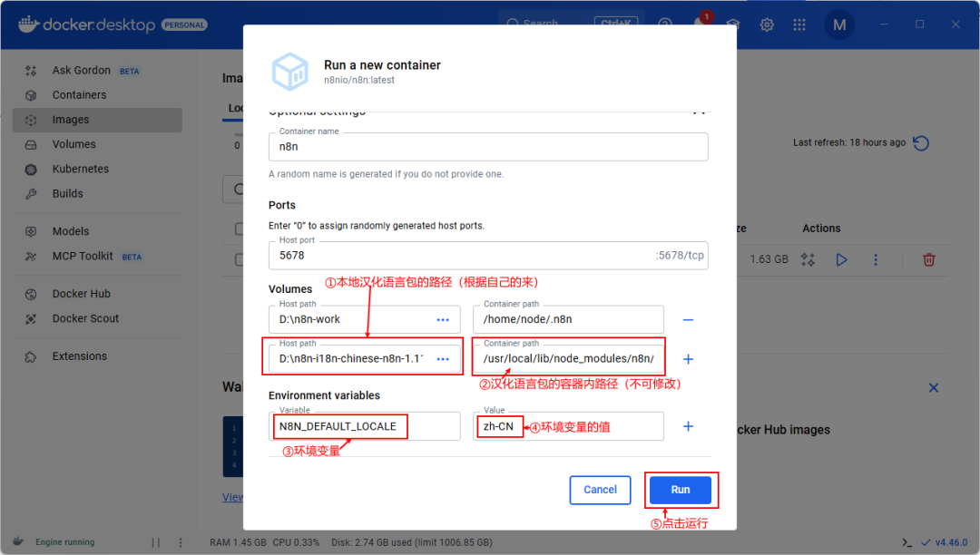The height and width of the screenshot is (555, 980).
Task: Click the Docker Scout sidebar icon
Action: 31,319
